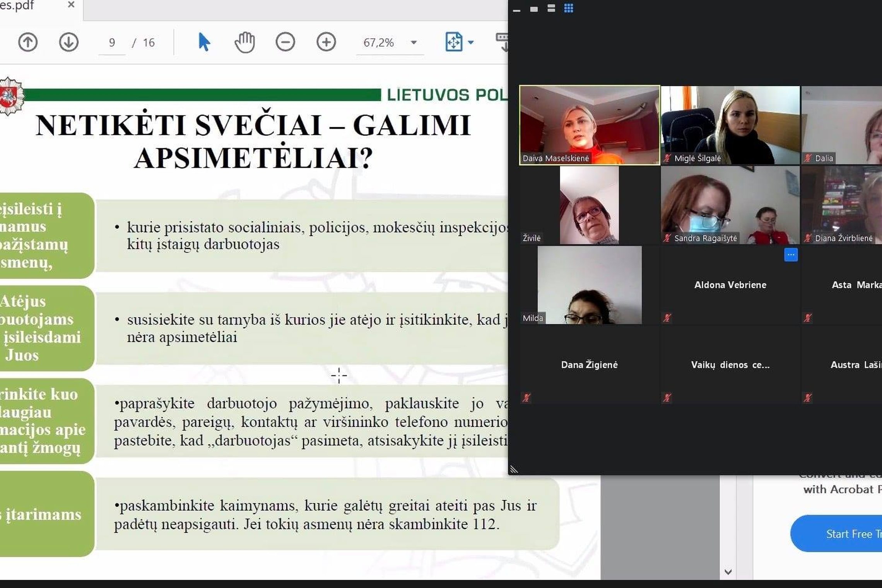Select the arrow selection tool
Viewport: 882px width, 588px height.
[x=204, y=42]
